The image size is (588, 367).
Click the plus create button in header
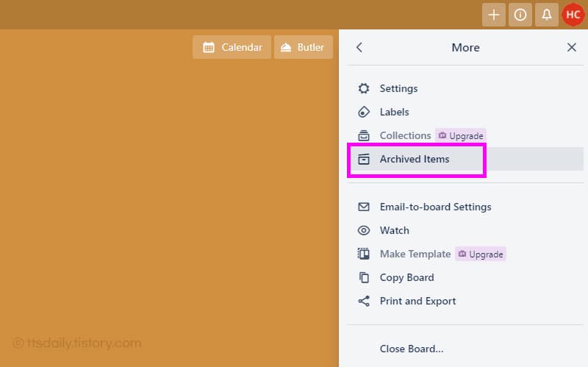click(x=493, y=15)
